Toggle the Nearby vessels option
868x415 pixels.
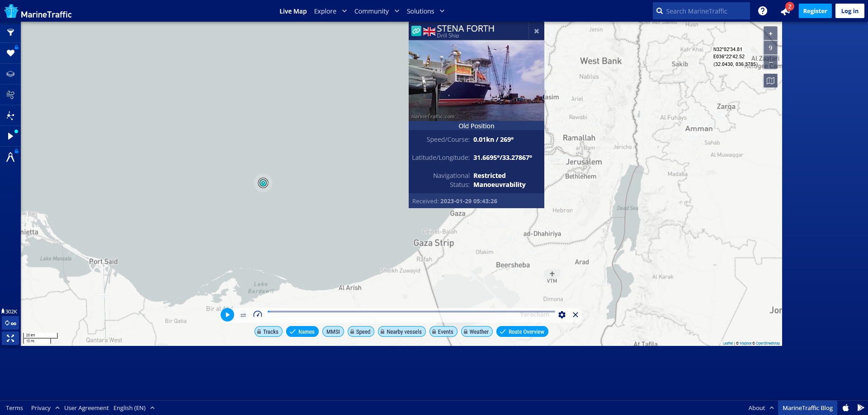(402, 331)
